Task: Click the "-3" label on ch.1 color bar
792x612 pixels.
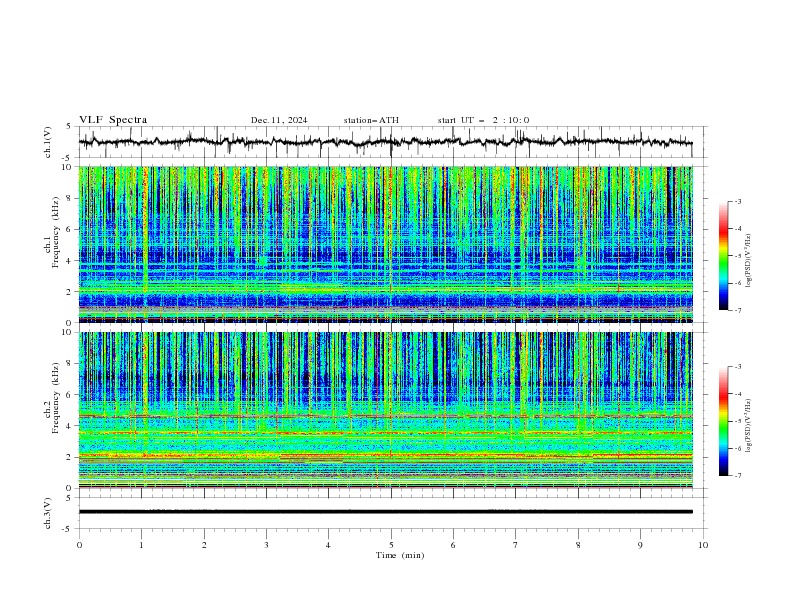Action: 738,201
